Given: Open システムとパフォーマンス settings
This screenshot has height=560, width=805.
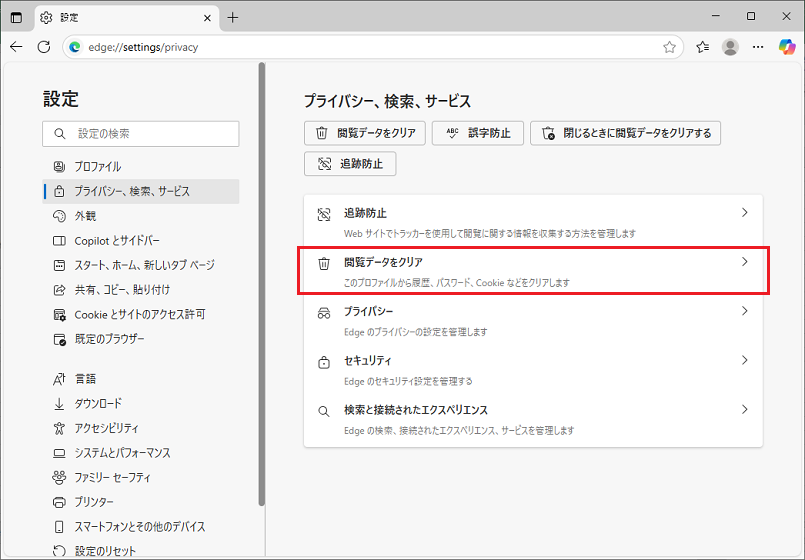Looking at the screenshot, I should 141,453.
